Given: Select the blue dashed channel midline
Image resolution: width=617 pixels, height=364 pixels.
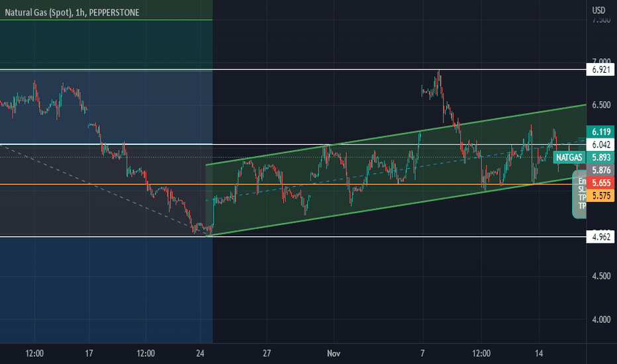Looking at the screenshot, I should 395,170.
